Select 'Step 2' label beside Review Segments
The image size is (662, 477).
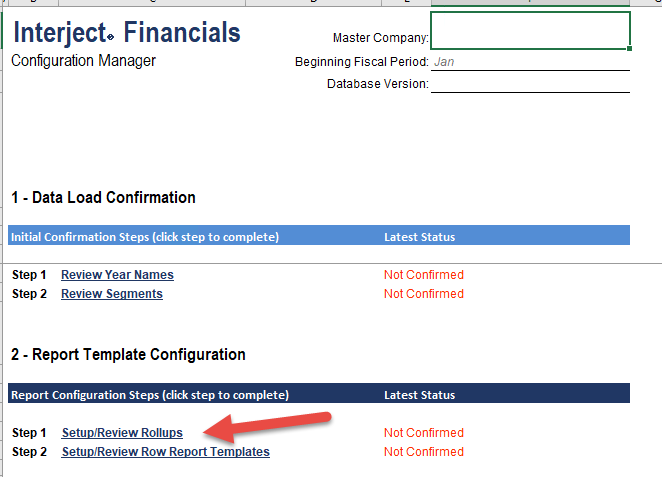pos(29,294)
